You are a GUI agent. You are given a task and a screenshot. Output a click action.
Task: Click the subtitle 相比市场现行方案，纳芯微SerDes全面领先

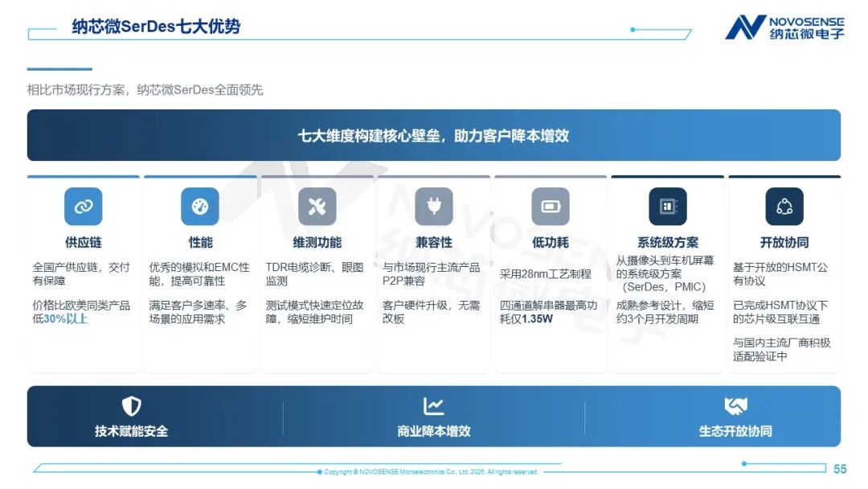point(145,90)
